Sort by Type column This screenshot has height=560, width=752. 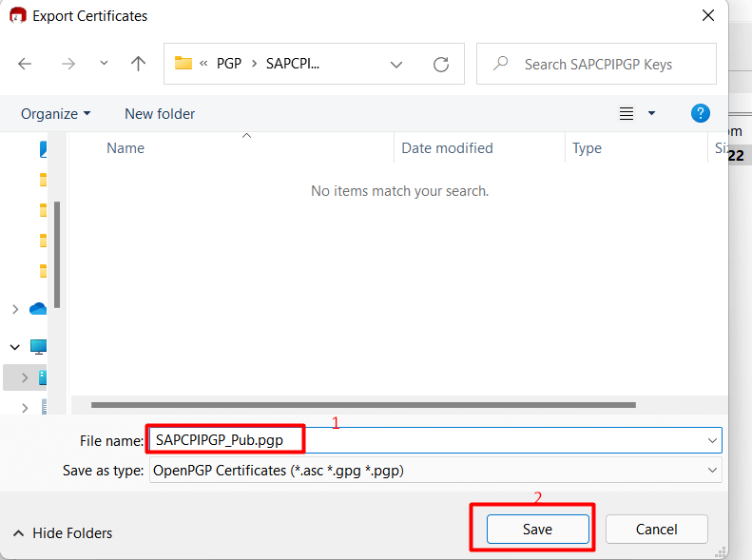point(587,148)
